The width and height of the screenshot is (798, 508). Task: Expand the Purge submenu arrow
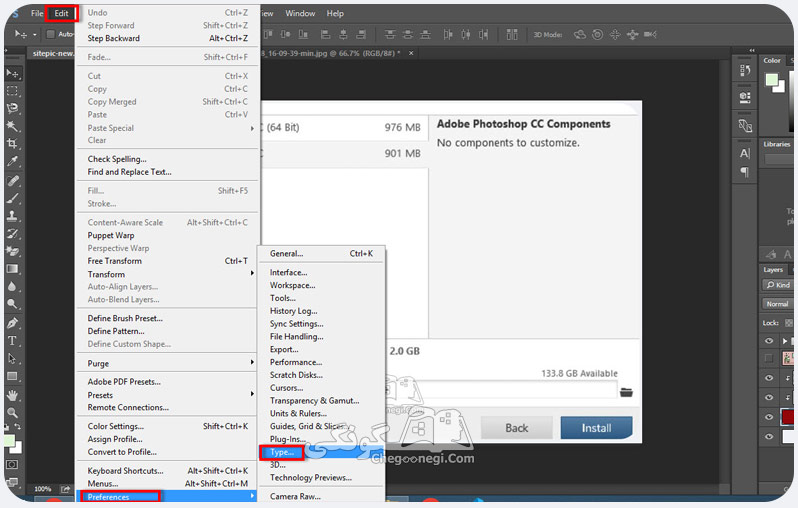pos(252,362)
